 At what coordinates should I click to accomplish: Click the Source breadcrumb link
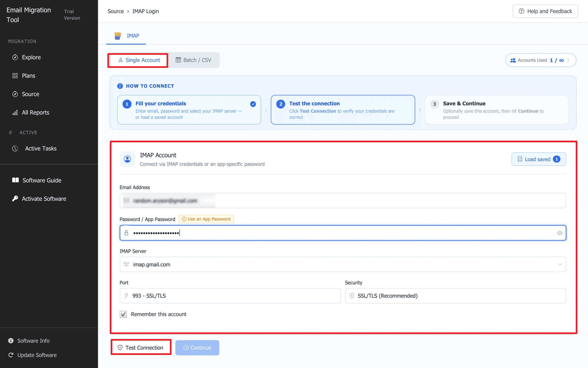116,11
